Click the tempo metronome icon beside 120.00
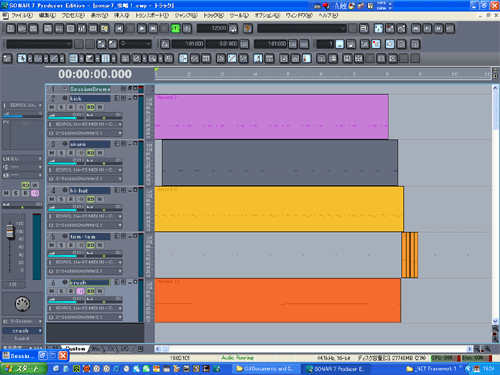 233,29
